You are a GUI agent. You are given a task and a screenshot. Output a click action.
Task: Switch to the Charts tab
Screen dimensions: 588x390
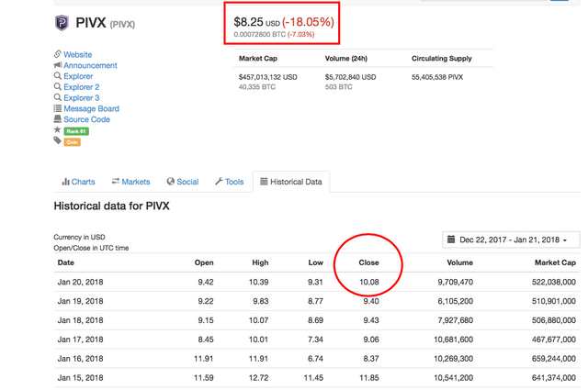click(x=78, y=182)
